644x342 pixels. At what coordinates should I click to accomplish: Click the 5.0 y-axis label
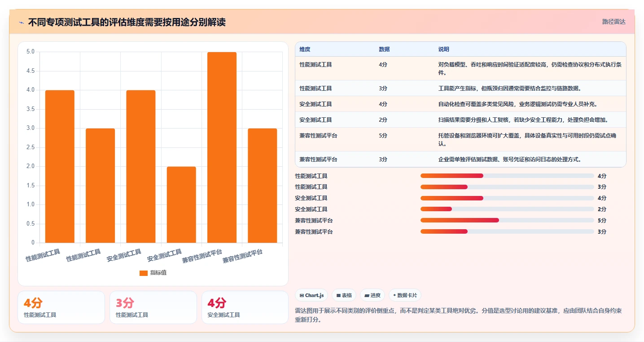click(31, 52)
